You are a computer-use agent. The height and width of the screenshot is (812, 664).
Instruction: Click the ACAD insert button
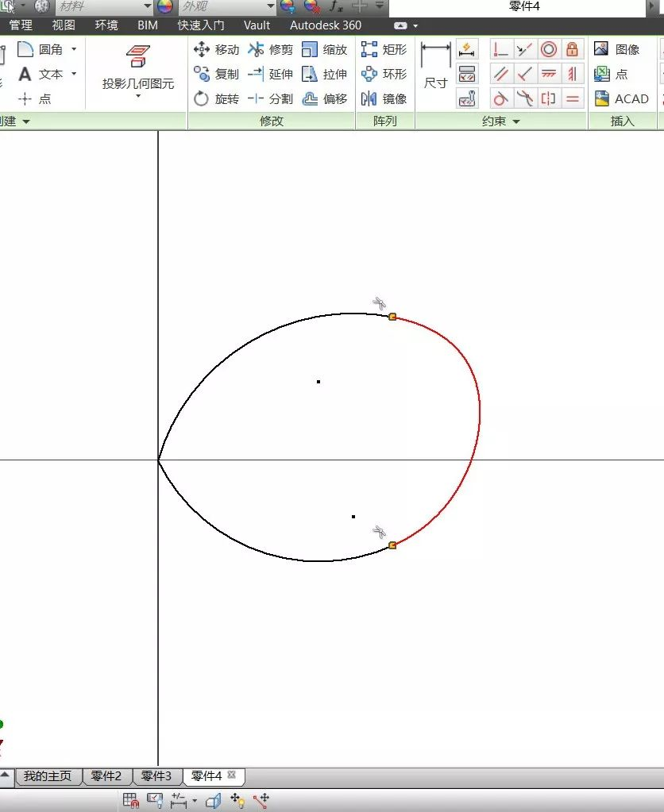coord(622,98)
